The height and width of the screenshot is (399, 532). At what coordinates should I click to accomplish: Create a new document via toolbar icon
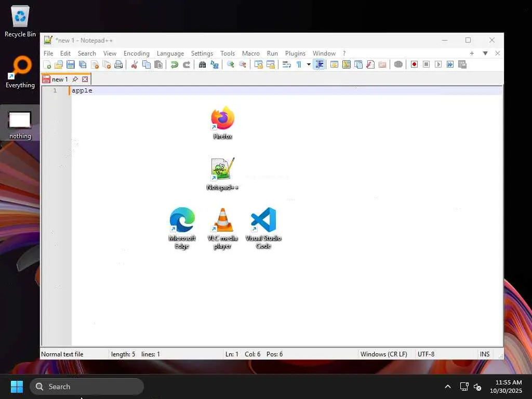pyautogui.click(x=47, y=64)
